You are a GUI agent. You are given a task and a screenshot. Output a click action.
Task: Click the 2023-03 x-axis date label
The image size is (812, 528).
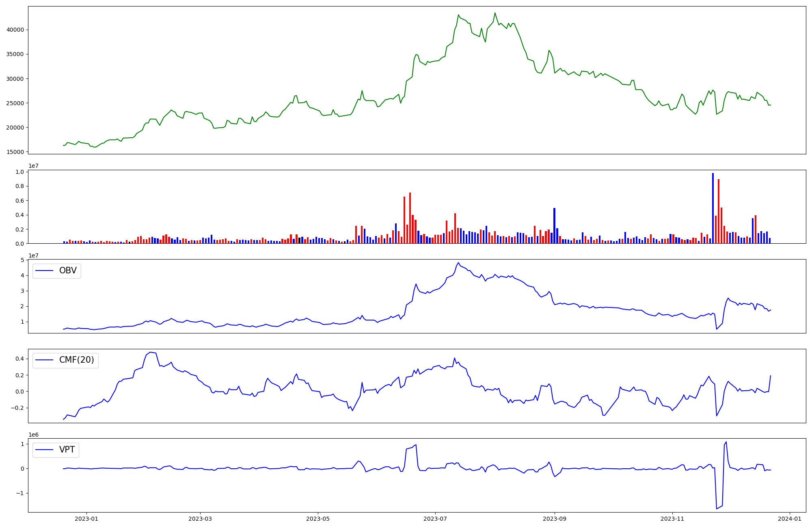coord(200,519)
